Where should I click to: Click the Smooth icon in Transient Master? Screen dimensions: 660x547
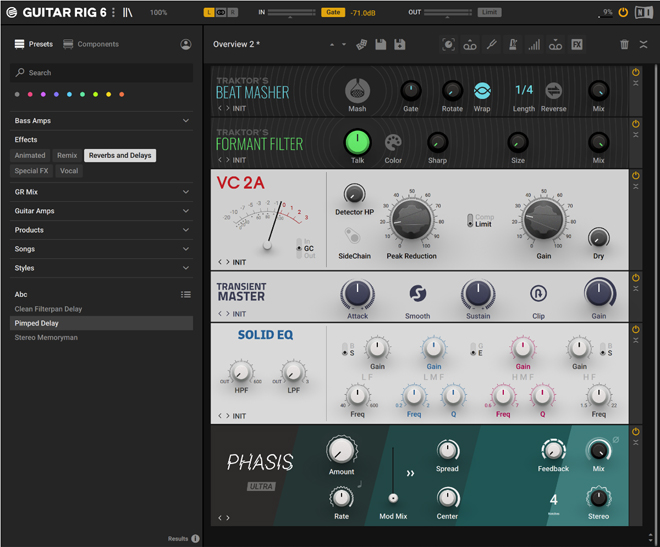coord(417,294)
